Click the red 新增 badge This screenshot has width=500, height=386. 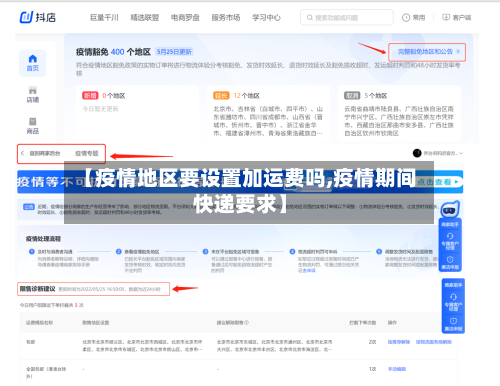[x=90, y=96]
